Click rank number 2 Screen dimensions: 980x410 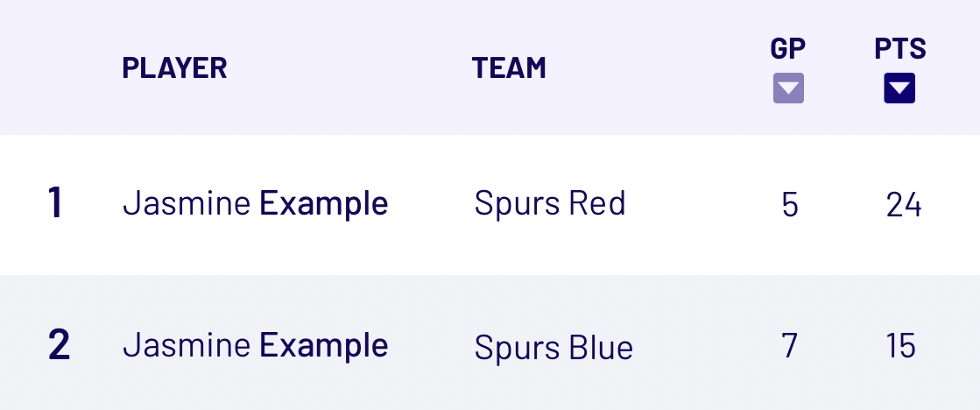[x=59, y=345]
